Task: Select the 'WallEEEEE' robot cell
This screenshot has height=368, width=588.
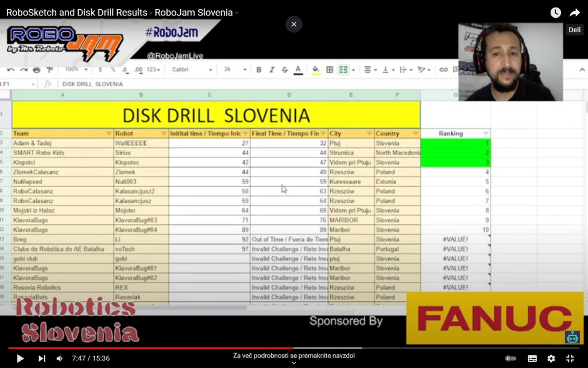Action: click(x=141, y=143)
